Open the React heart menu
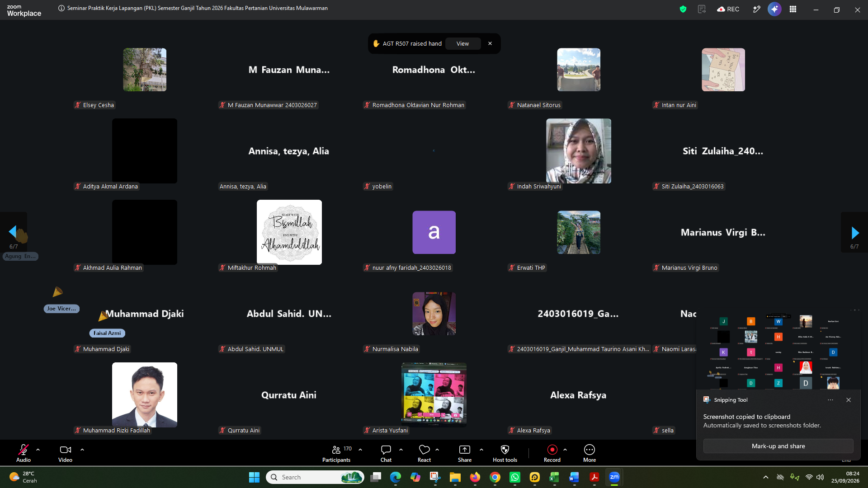868x488 pixels. 424,453
